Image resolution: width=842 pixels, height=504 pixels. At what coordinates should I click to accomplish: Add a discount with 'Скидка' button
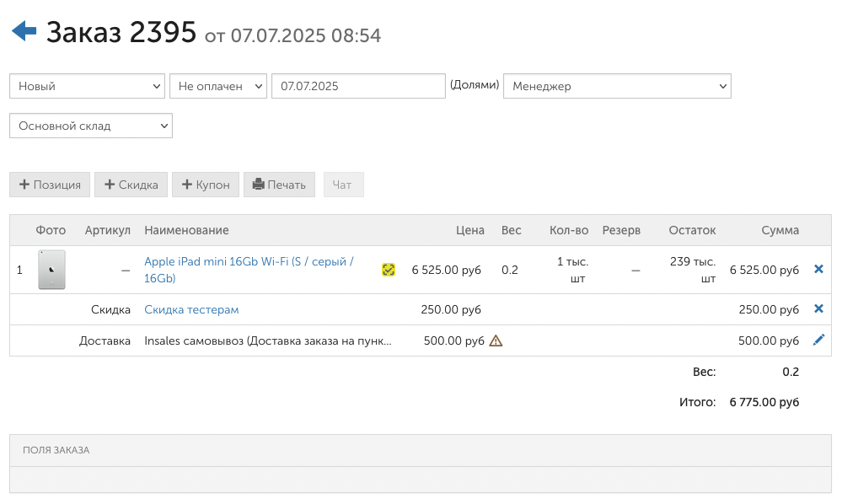click(x=131, y=185)
